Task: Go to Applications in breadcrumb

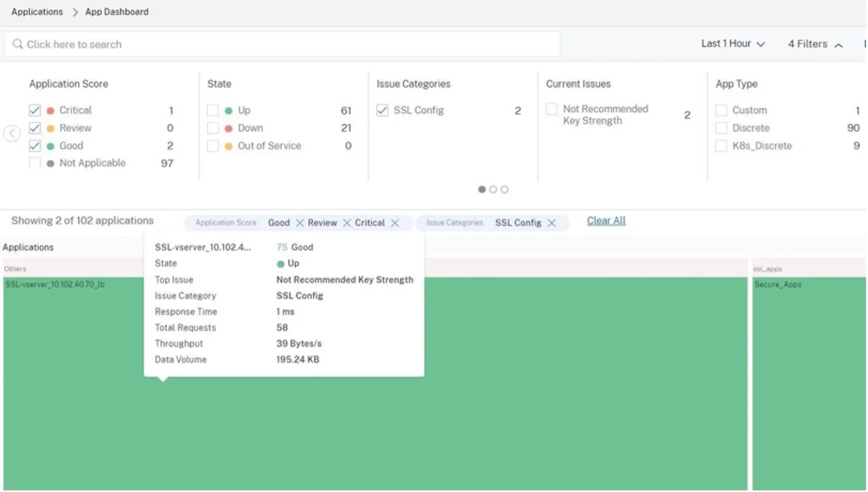Action: 37,12
